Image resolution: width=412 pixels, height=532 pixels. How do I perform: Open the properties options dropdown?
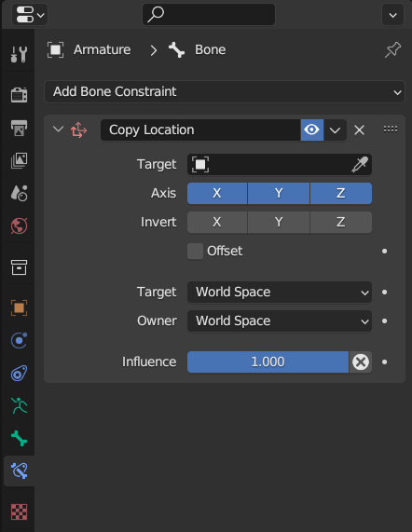392,15
